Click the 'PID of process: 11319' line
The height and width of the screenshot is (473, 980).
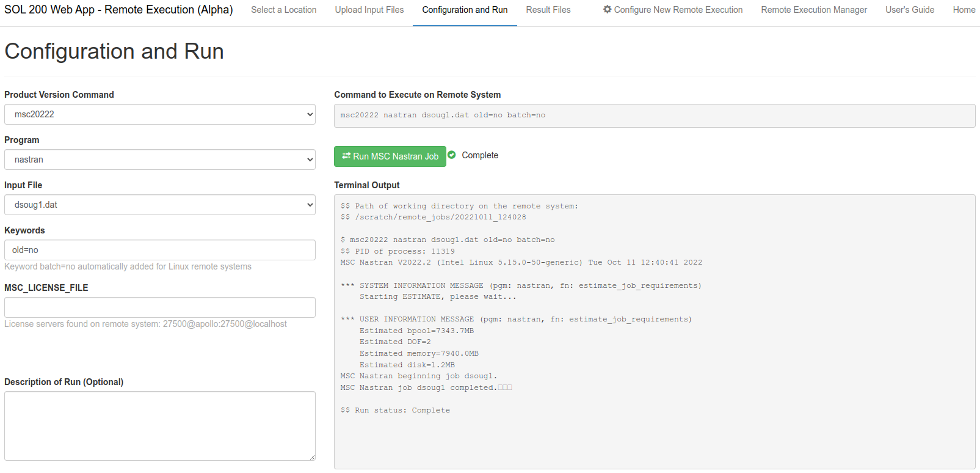(x=397, y=251)
